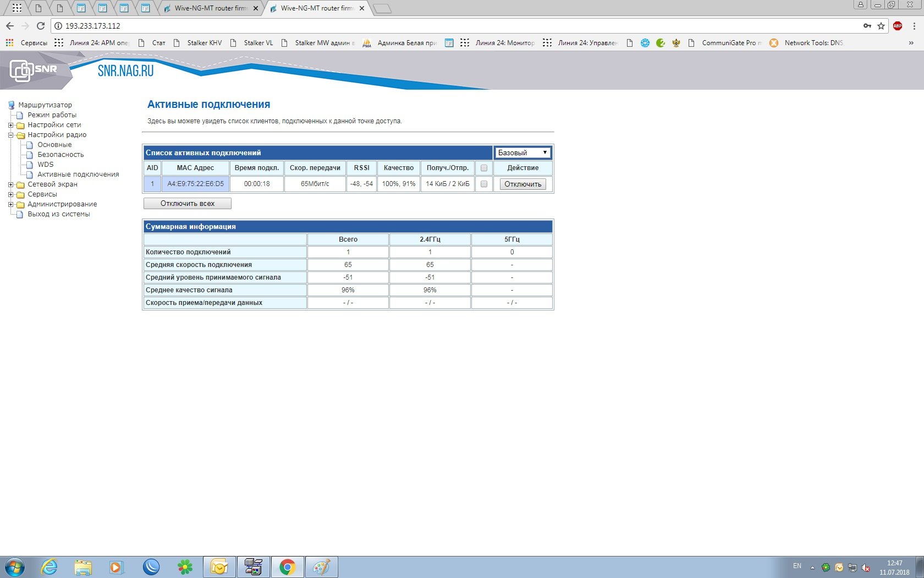
Task: Open the Stalker KHV bookmark
Action: coord(197,43)
